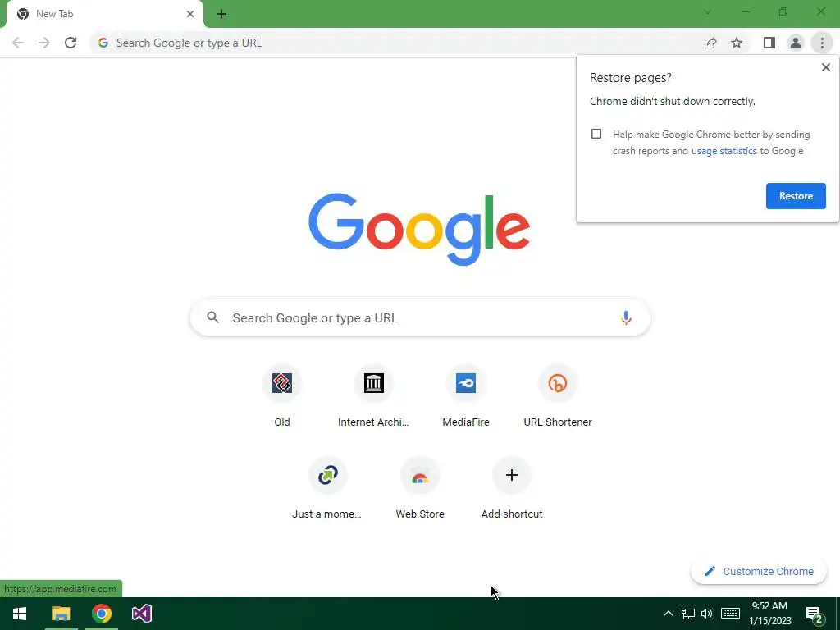Viewport: 840px width, 630px height.
Task: Click the search magnifier icon
Action: pyautogui.click(x=212, y=317)
